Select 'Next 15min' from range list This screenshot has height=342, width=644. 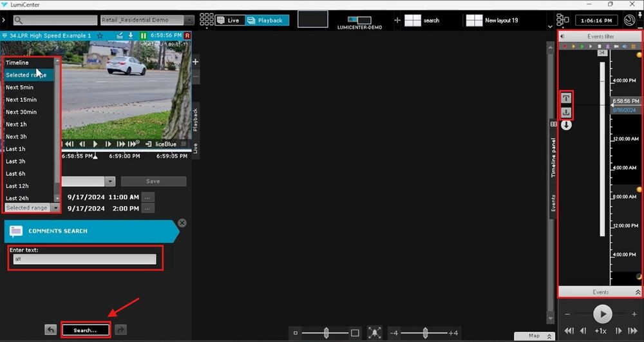21,100
